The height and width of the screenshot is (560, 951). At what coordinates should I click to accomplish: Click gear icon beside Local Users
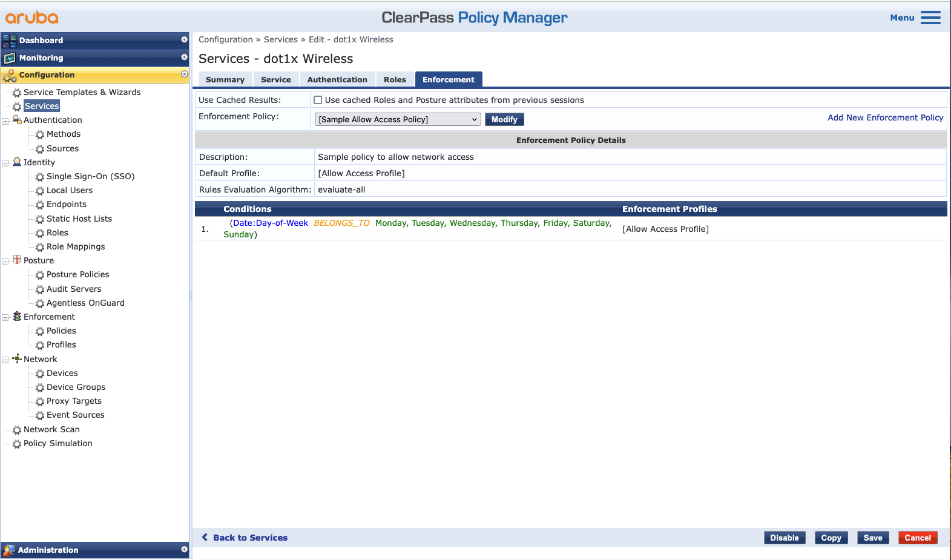pyautogui.click(x=40, y=191)
